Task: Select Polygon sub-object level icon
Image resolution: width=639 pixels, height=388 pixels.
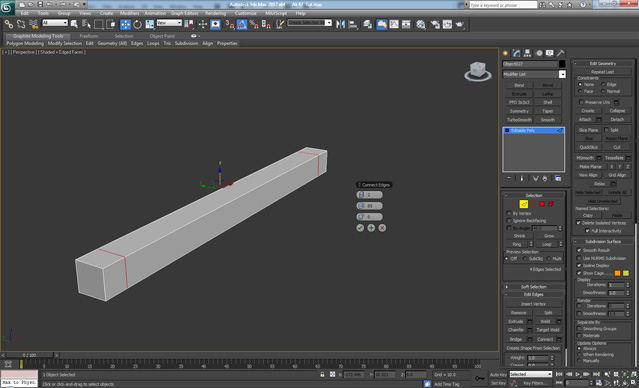Action: tap(542, 204)
